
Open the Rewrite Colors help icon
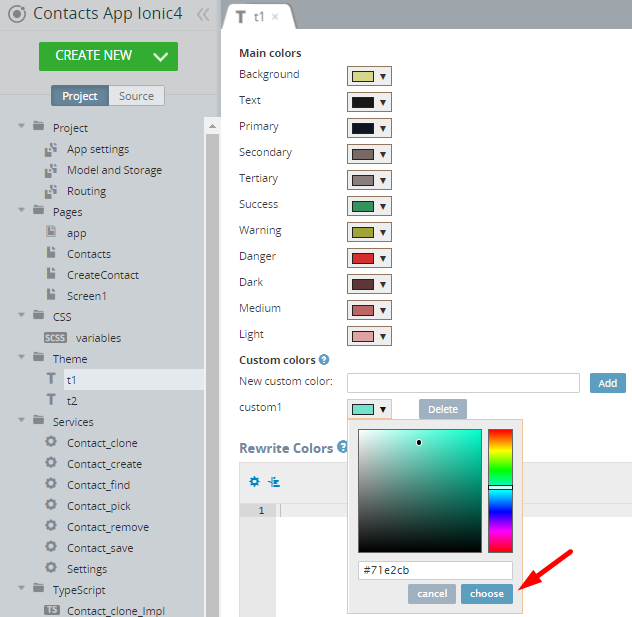point(342,447)
